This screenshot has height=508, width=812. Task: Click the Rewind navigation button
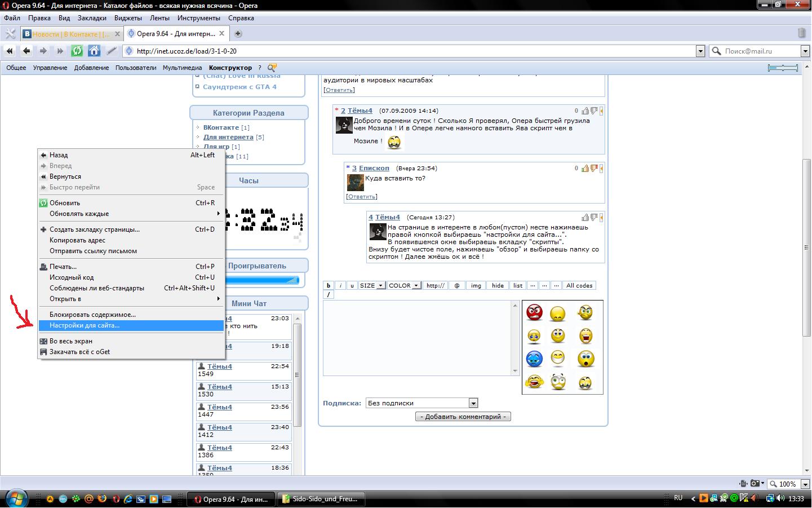click(x=10, y=51)
